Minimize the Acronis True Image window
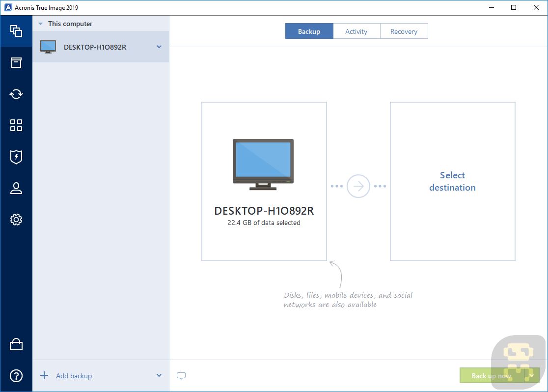This screenshot has width=548, height=392. point(492,7)
